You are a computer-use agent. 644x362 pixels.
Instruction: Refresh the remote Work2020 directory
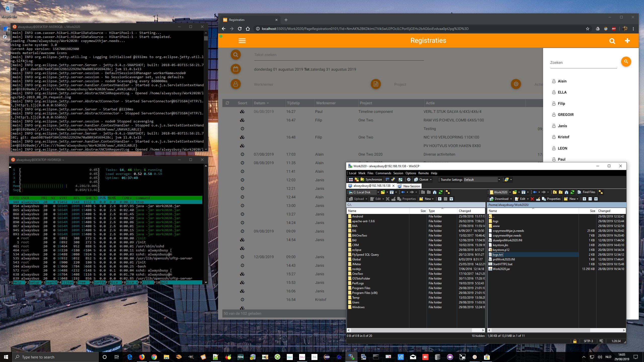pyautogui.click(x=572, y=192)
